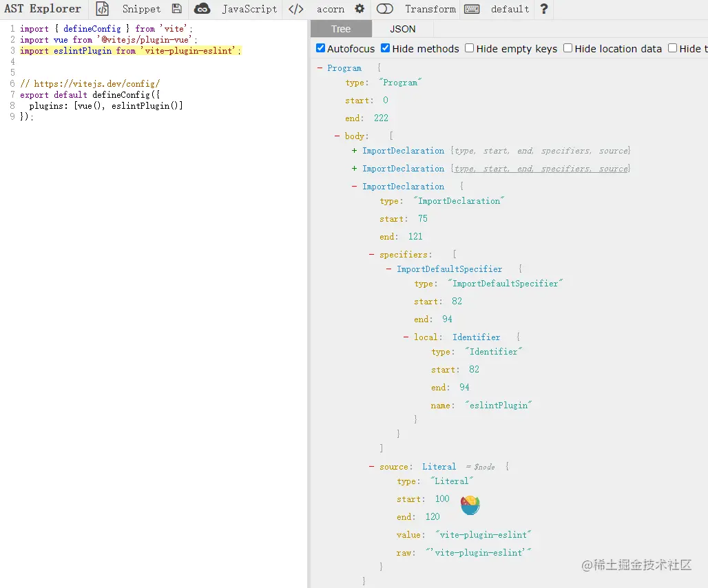Click the raw 'vite-plugin-eslint' value
The image size is (708, 588).
479,552
